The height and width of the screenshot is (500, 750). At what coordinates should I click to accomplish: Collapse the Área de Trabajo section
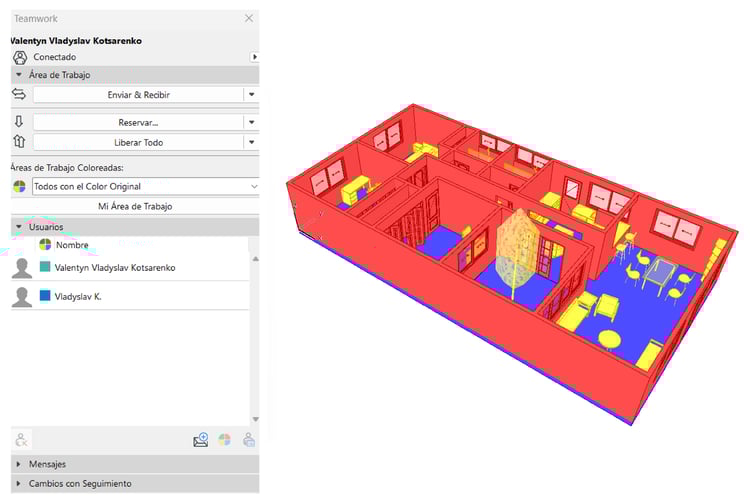[x=19, y=75]
